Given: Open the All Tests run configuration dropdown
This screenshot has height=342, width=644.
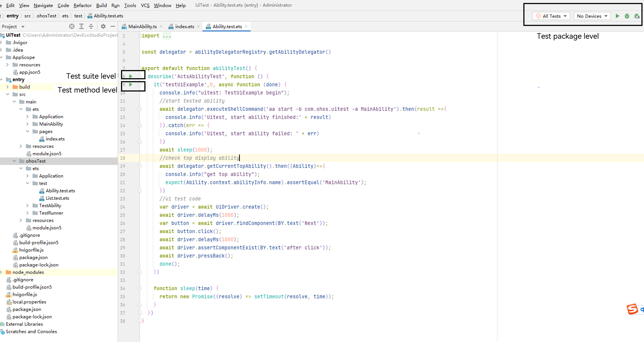Looking at the screenshot, I should click(x=551, y=16).
